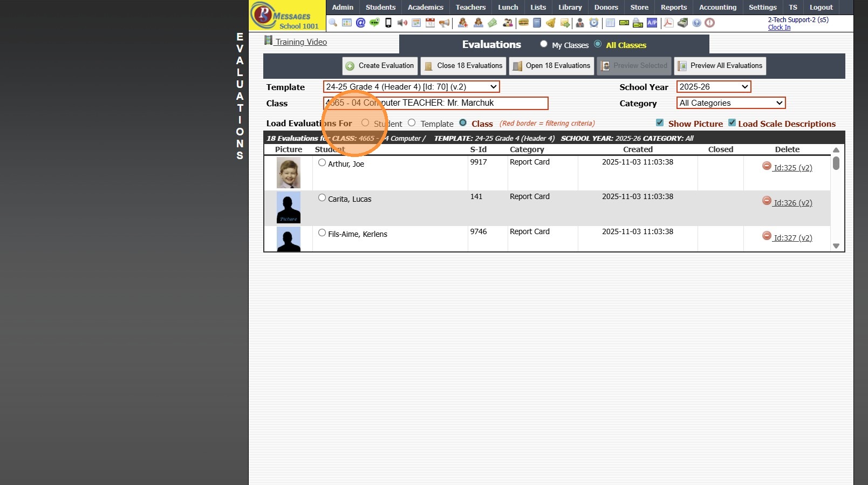Viewport: 868px width, 485px height.
Task: Open the School Year dropdown
Action: (713, 87)
